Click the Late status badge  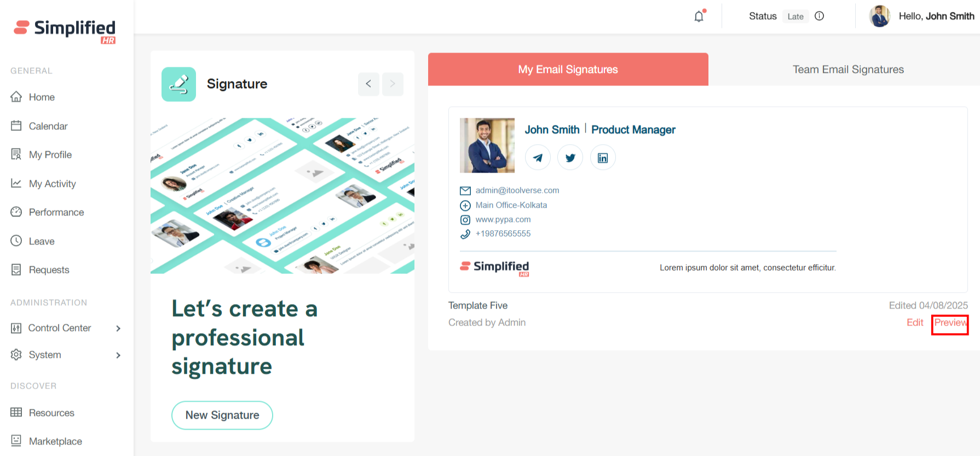click(x=795, y=16)
